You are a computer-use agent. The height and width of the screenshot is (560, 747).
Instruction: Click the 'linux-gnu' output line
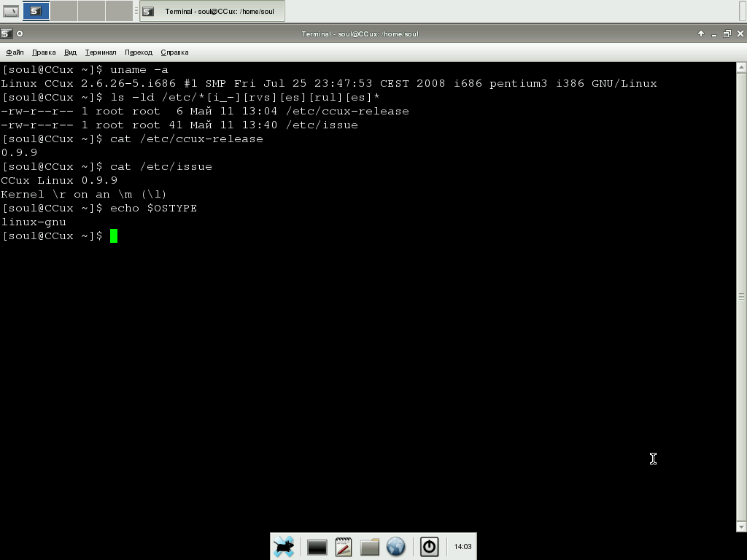[x=34, y=222]
